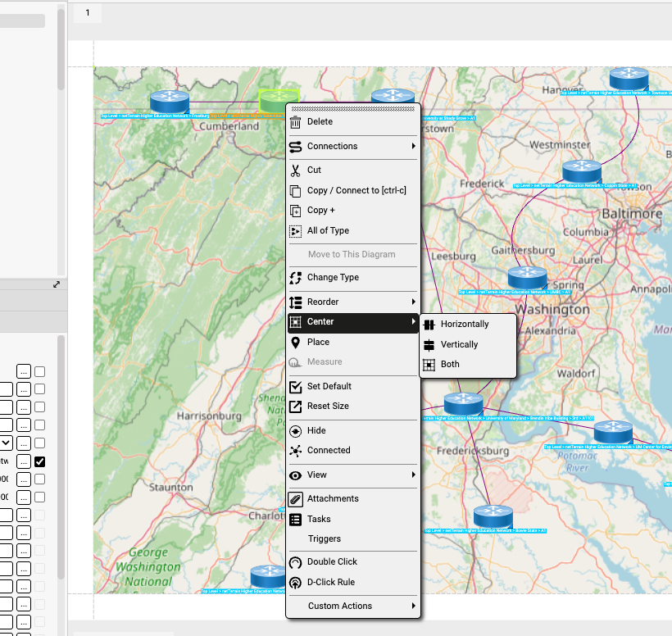Click the Tasks list icon
Viewport: 672px width, 636px height.
coord(296,520)
